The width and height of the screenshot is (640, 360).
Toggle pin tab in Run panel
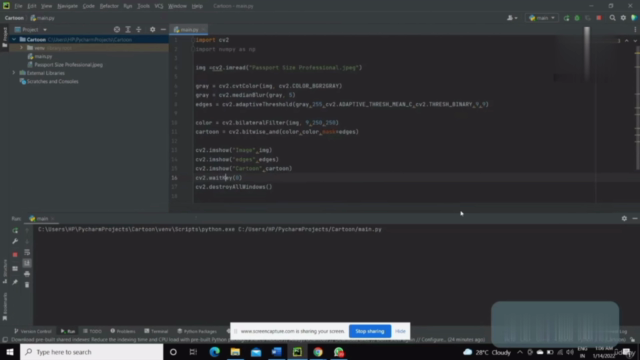(15, 282)
